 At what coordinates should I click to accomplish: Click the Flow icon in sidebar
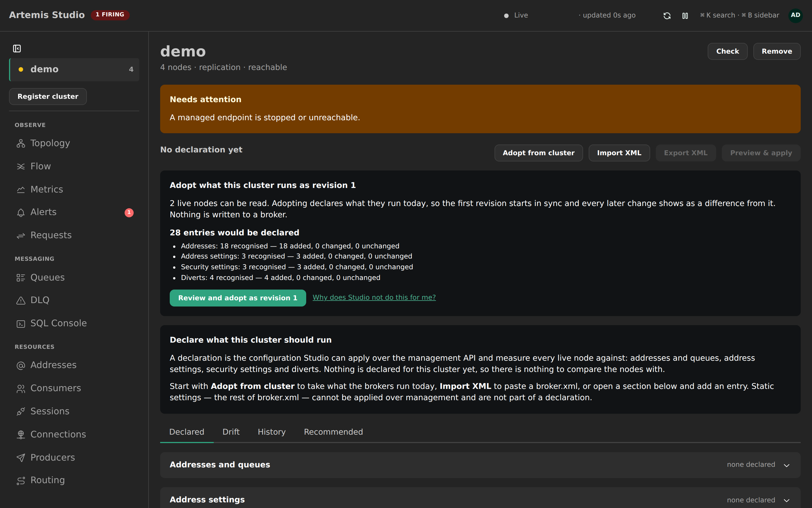pos(21,167)
